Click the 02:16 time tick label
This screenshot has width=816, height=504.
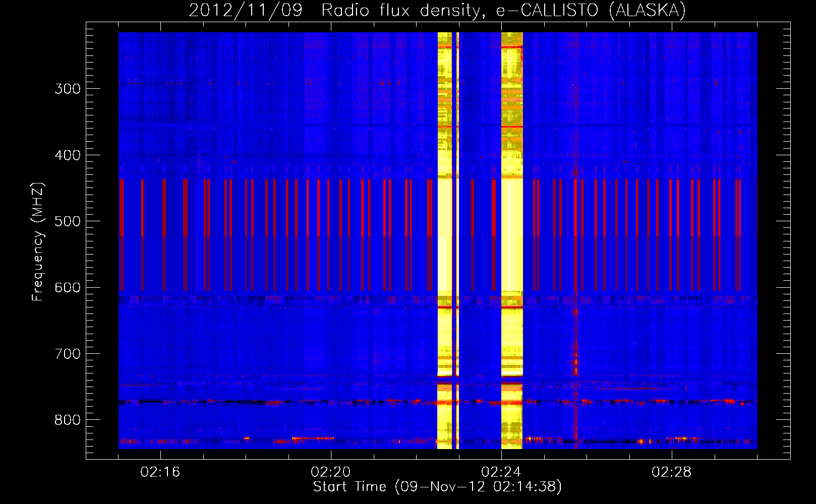(x=160, y=472)
